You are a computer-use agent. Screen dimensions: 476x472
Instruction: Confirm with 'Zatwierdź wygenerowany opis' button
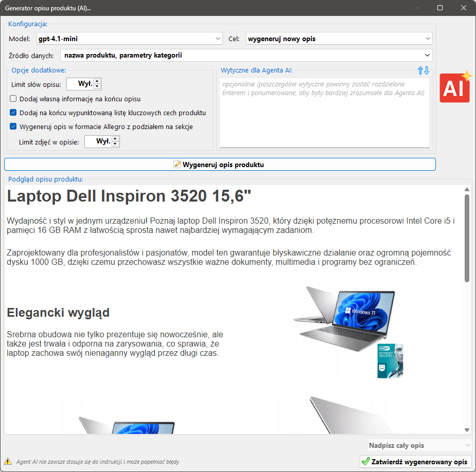pos(416,462)
